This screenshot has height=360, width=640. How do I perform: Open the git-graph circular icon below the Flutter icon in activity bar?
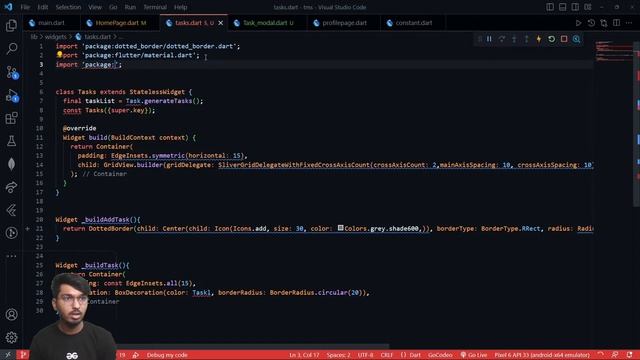11,233
